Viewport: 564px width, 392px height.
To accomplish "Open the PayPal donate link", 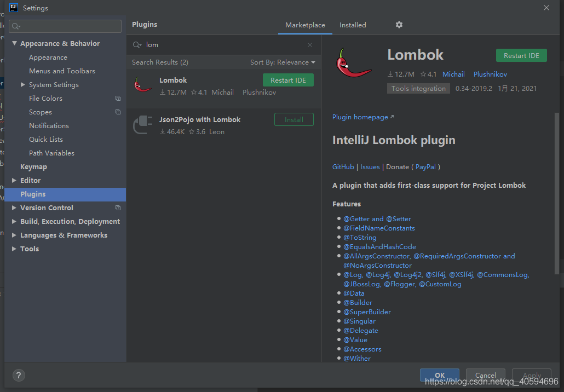I will point(425,166).
